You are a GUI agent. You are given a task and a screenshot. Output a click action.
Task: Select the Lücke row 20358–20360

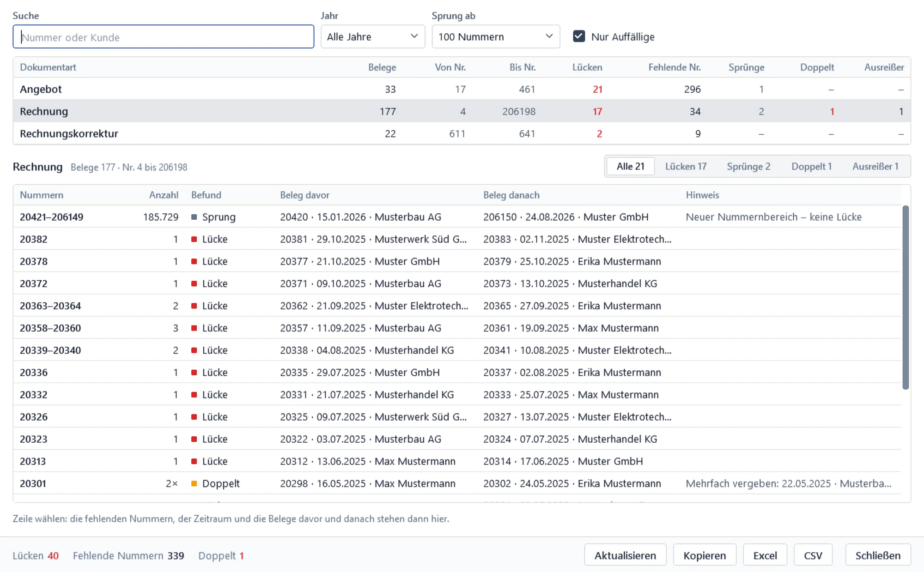(457, 328)
